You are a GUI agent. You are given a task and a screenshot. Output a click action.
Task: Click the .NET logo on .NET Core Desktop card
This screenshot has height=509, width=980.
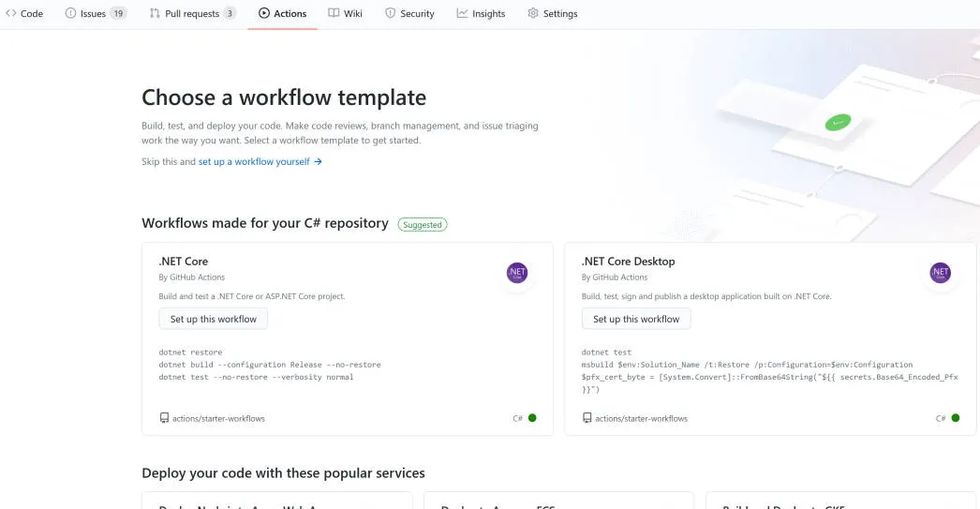tap(940, 273)
